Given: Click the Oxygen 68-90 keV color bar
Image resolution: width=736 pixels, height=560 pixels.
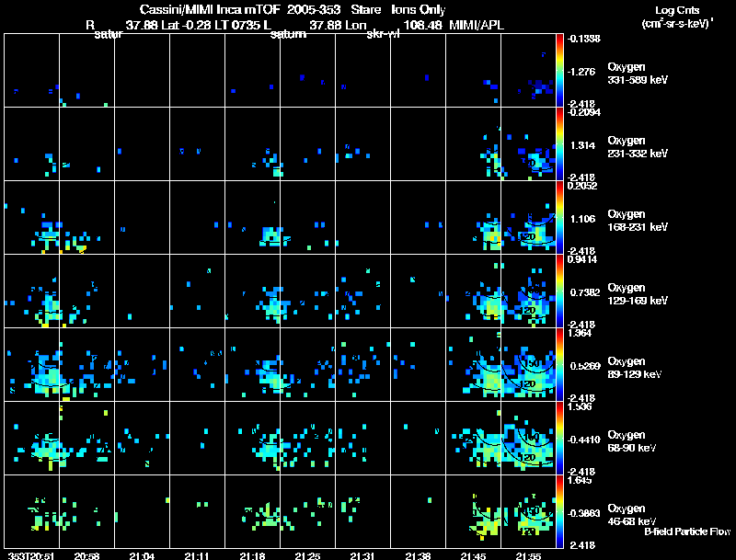Looking at the screenshot, I should pos(559,439).
